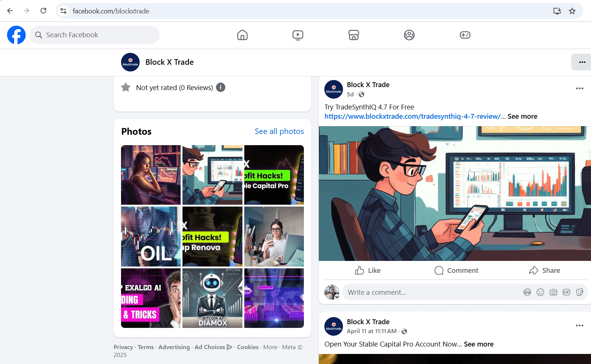Open cartoon man with phone photo thumbnail

pyautogui.click(x=213, y=175)
